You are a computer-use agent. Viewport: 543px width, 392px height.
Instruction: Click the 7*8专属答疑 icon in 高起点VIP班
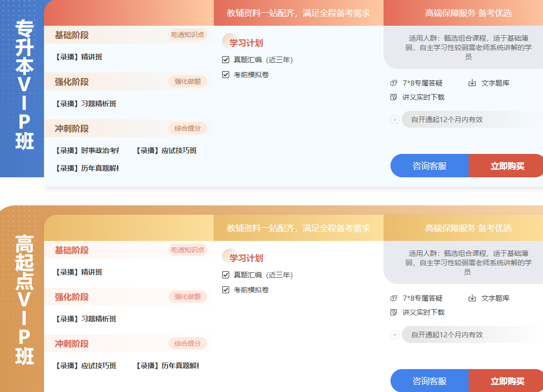click(x=393, y=298)
